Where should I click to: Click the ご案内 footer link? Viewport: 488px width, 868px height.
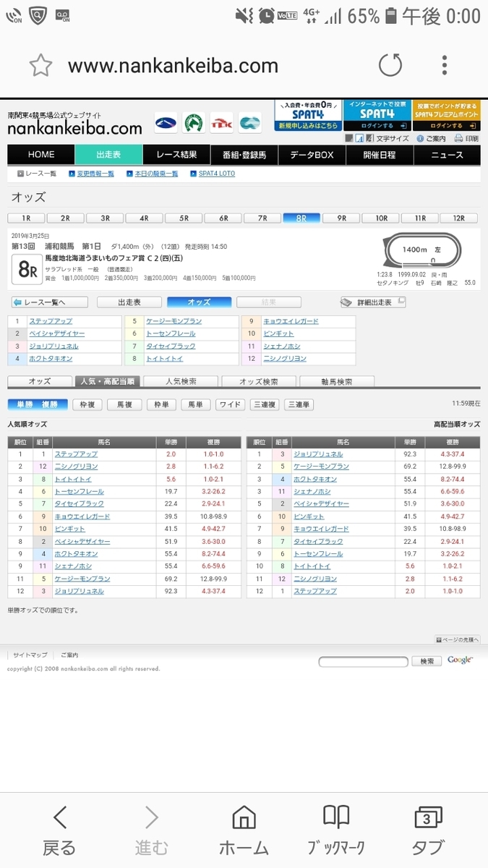69,655
